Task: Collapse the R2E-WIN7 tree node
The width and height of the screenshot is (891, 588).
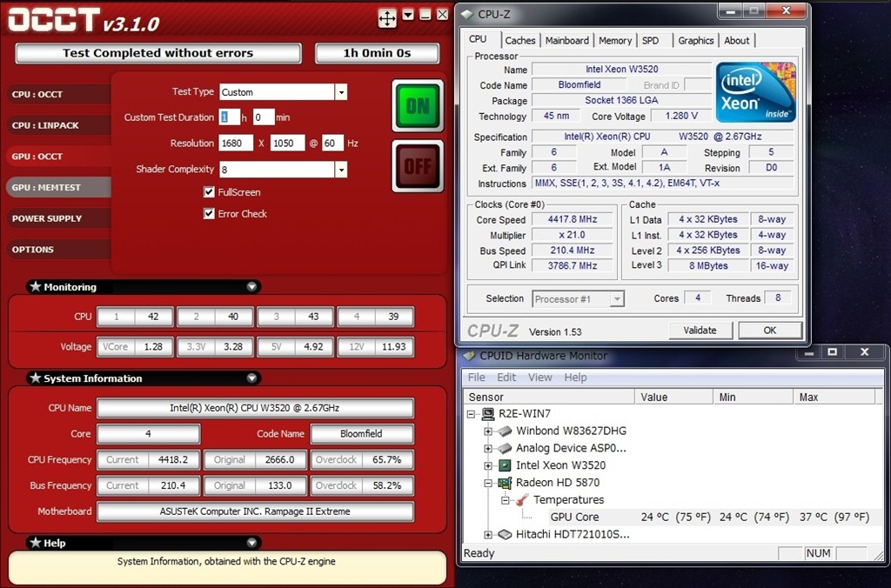Action: click(471, 414)
